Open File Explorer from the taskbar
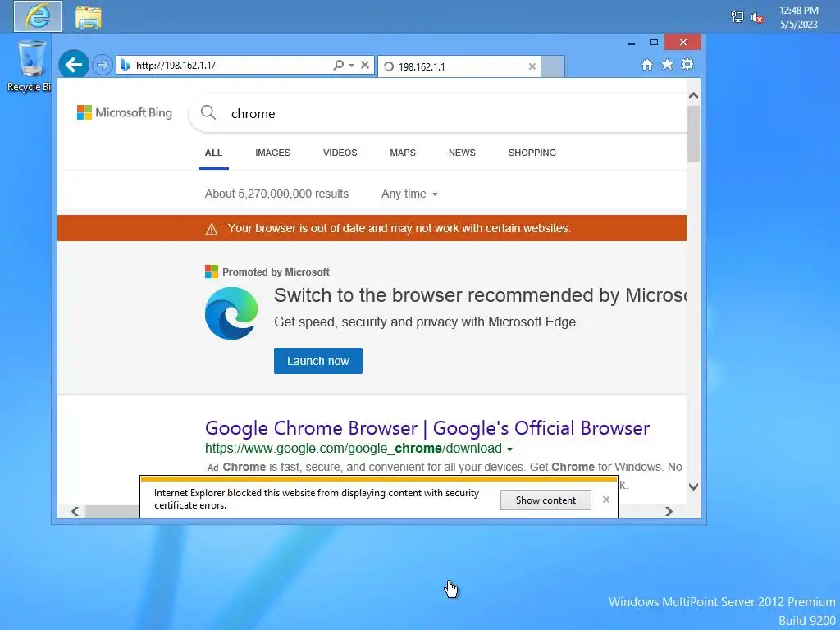This screenshot has height=630, width=840. [89, 17]
